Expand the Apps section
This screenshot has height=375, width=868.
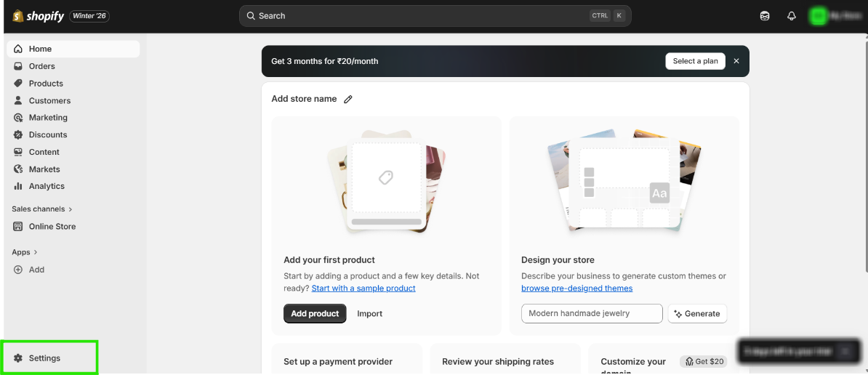pos(25,252)
